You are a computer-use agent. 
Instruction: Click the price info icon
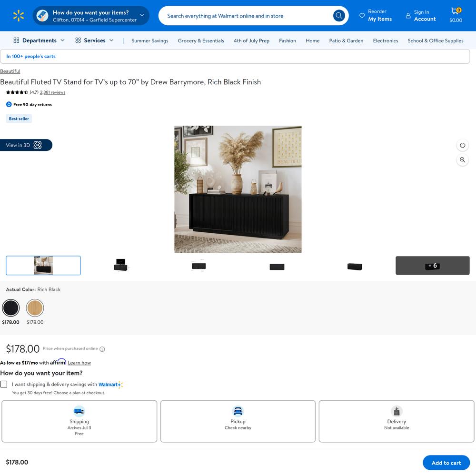pyautogui.click(x=102, y=349)
